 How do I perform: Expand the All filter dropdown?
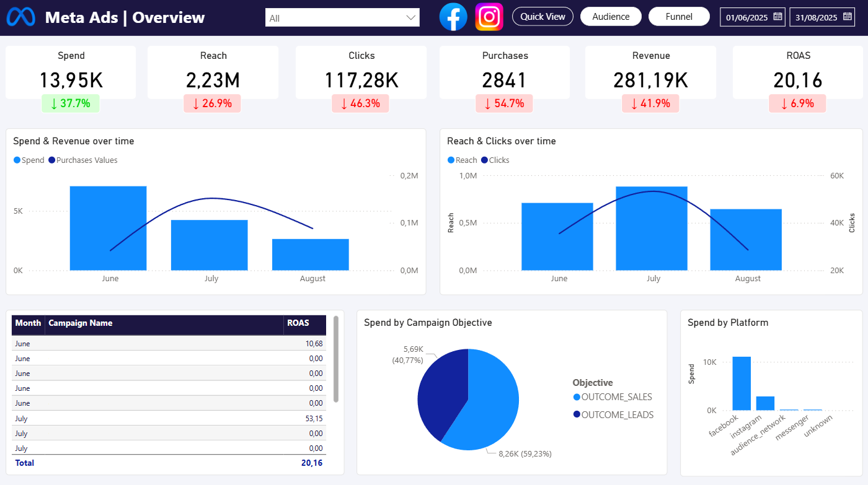409,18
